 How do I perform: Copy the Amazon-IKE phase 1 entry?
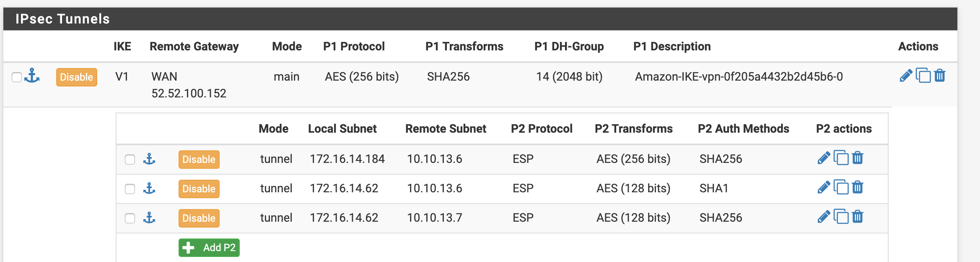tap(923, 76)
